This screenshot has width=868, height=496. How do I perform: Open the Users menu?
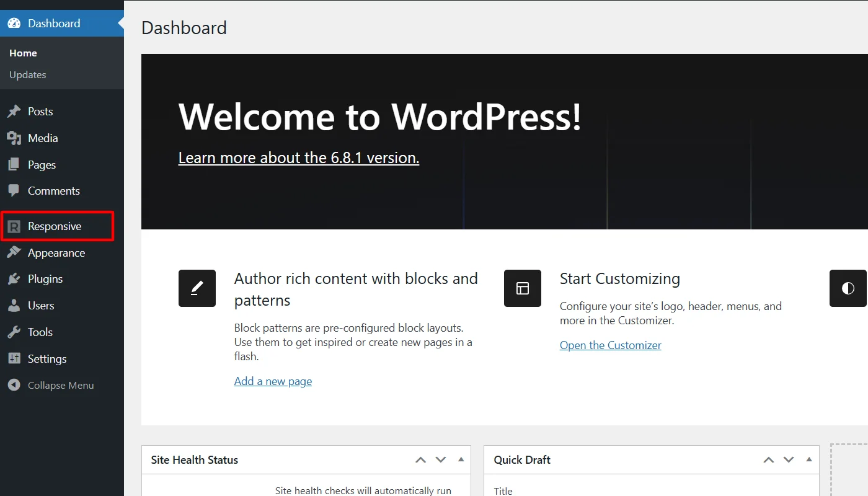click(41, 306)
